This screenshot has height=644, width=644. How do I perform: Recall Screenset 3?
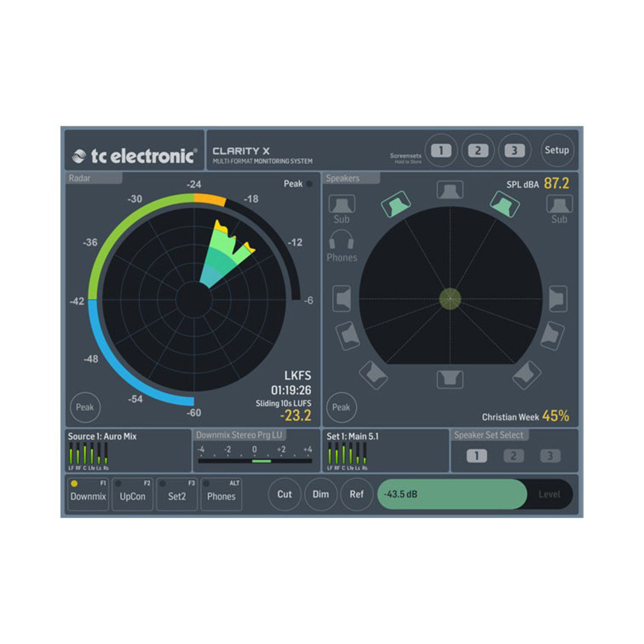click(x=514, y=150)
